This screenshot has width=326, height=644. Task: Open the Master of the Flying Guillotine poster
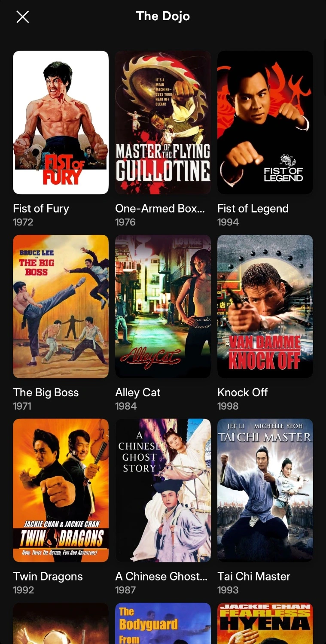coord(163,122)
